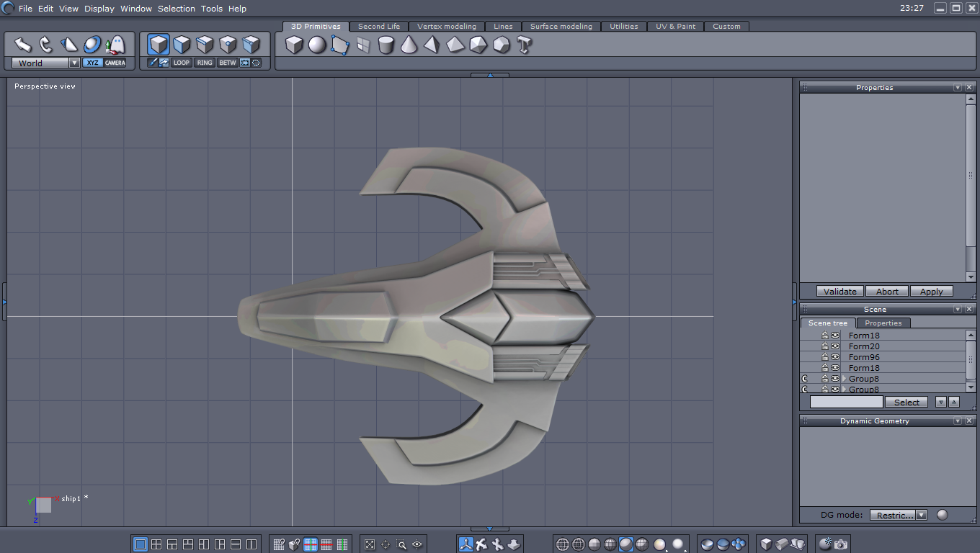
Task: Activate the 3D text primitive tool
Action: [x=524, y=45]
